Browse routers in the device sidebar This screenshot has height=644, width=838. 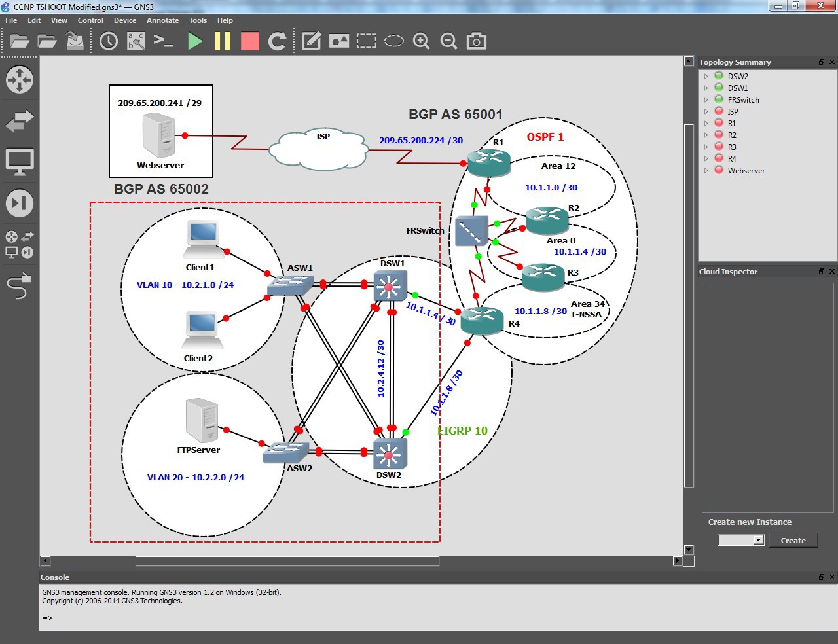[x=20, y=80]
